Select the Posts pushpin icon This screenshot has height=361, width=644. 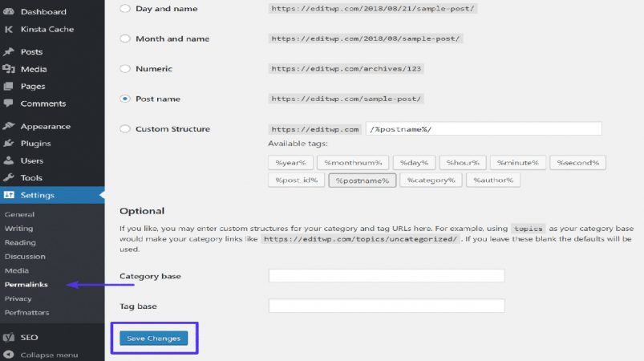[9, 52]
